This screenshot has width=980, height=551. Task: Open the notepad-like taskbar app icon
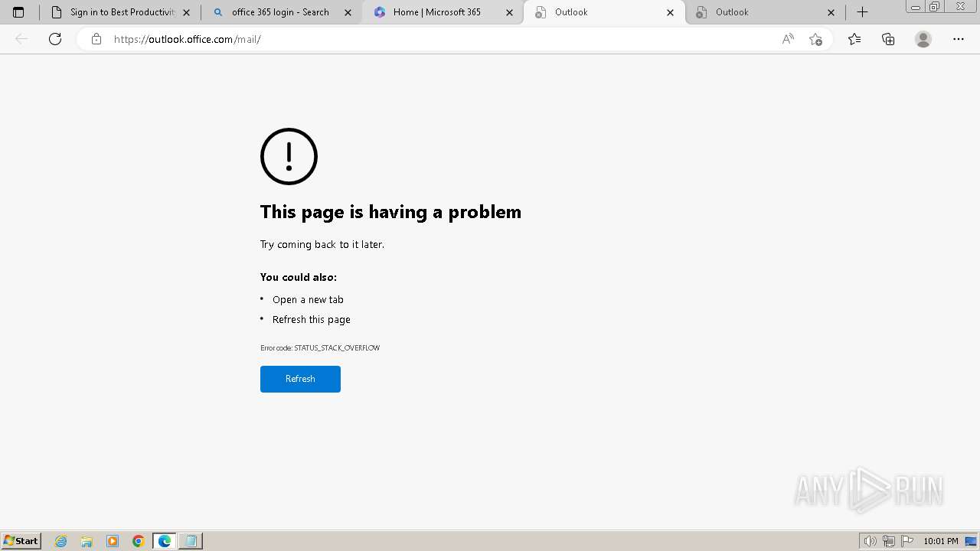click(x=191, y=541)
